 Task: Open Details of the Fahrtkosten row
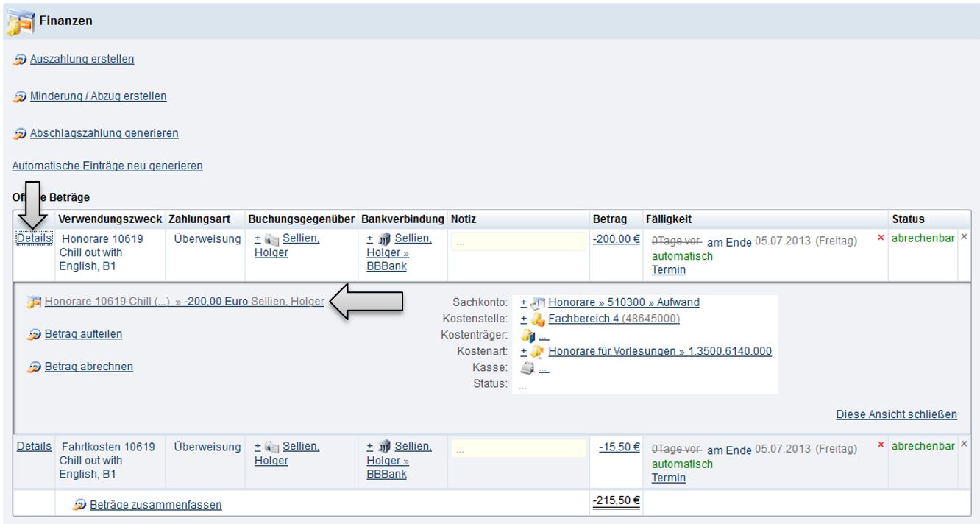coord(34,446)
